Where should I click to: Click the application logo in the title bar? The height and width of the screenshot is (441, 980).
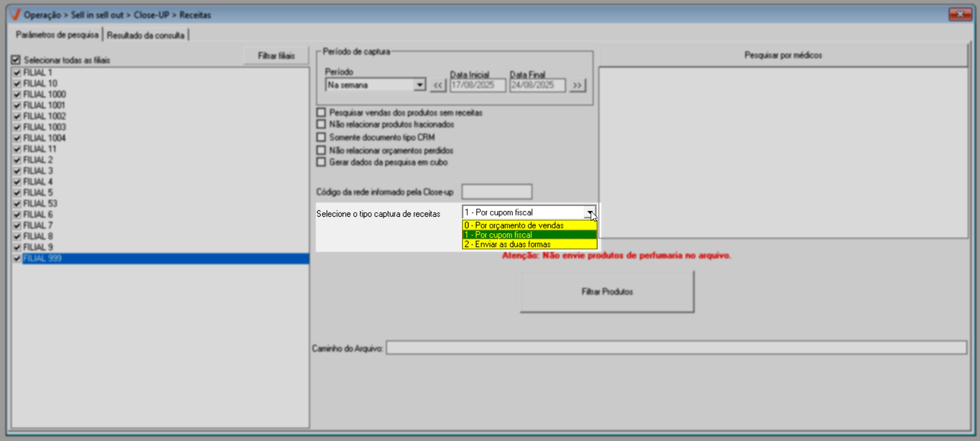point(16,15)
